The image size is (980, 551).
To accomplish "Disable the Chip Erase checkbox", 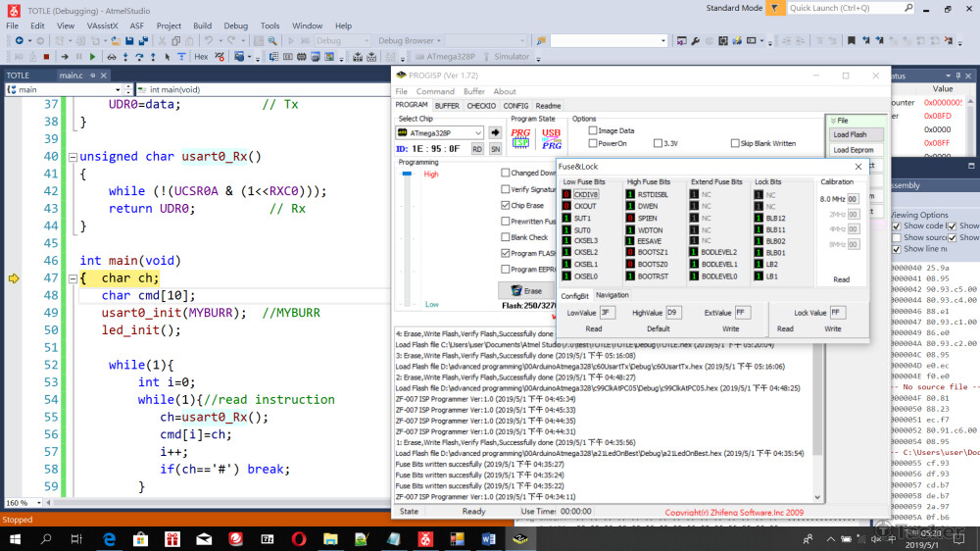I will (506, 205).
